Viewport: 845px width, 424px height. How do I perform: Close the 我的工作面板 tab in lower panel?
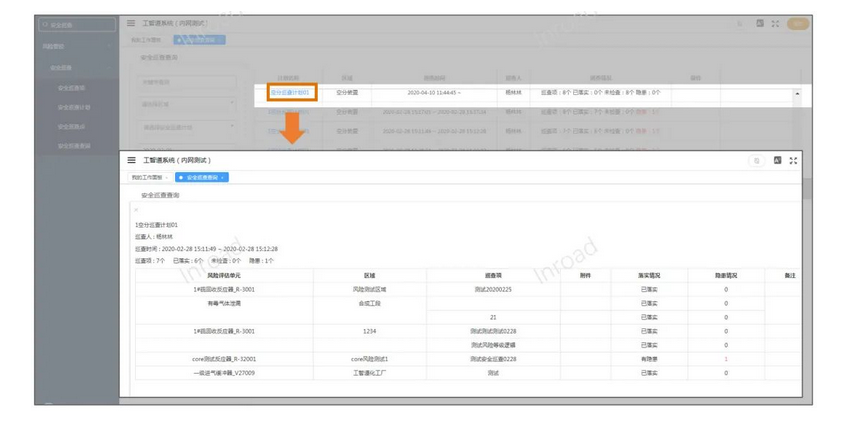tap(166, 177)
